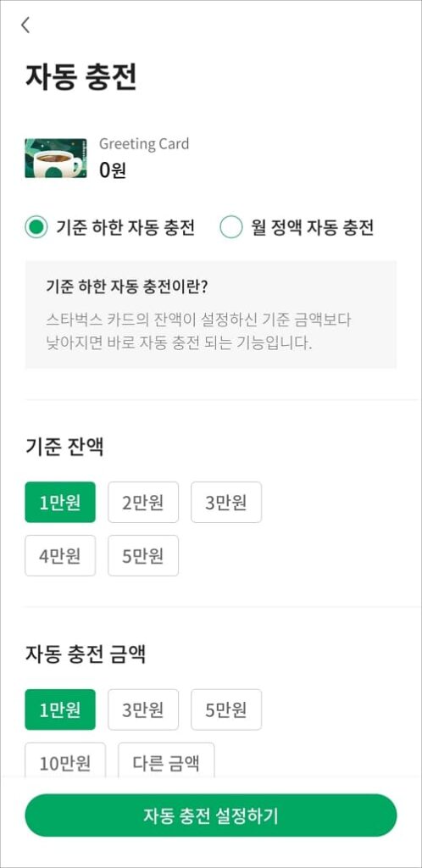
Task: Choose 10만원 as 자동 충전 금액
Action: pyautogui.click(x=65, y=760)
